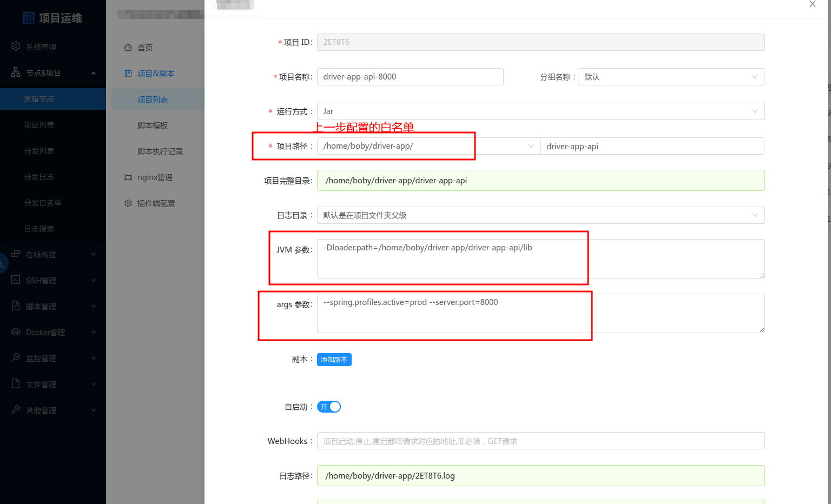
Task: Select 脚本模板 menu item
Action: (x=153, y=125)
